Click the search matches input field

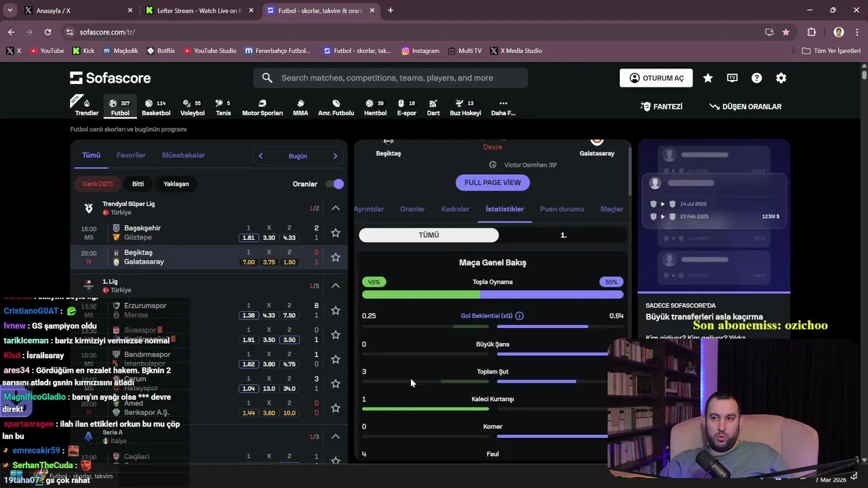[391, 78]
